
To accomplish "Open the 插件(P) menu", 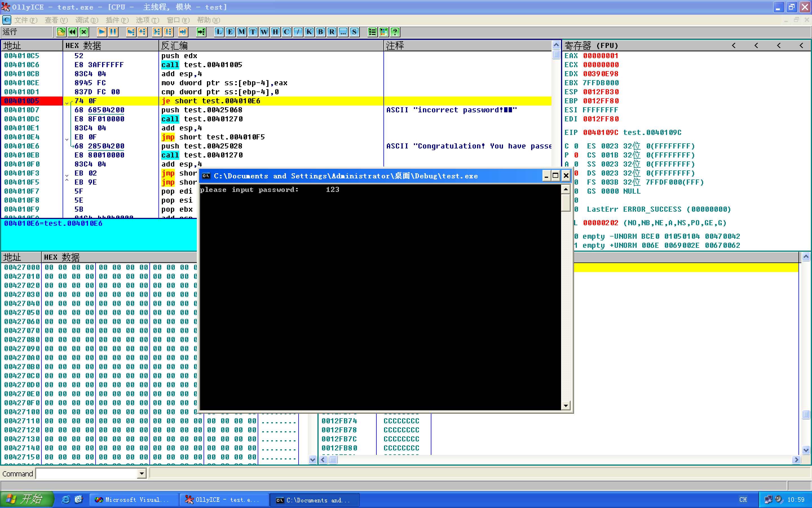I will click(117, 20).
